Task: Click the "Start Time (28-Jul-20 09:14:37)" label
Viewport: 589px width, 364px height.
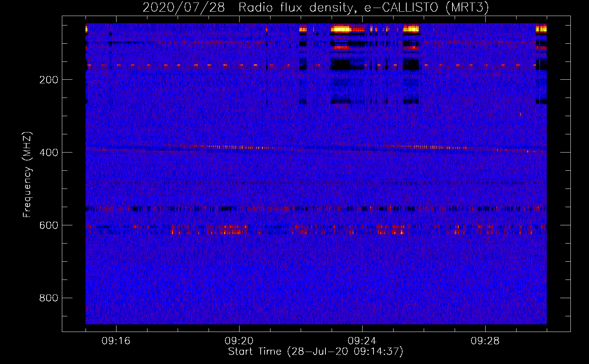Action: 316,352
